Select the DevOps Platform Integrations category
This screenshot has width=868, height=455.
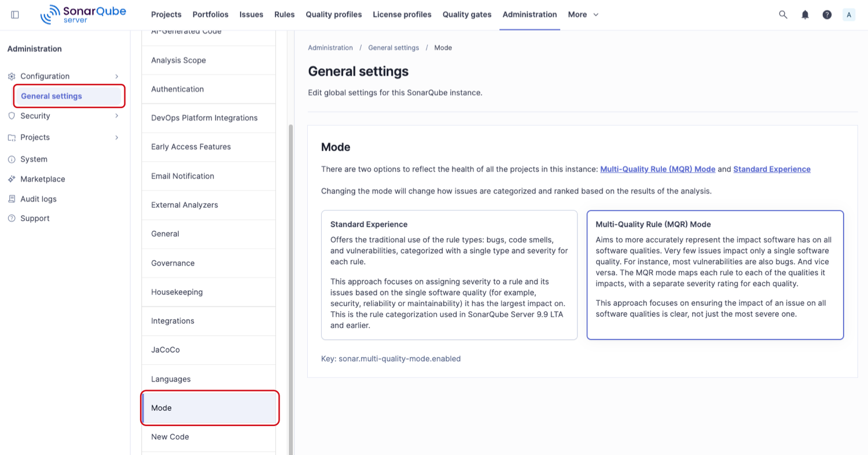coord(208,118)
